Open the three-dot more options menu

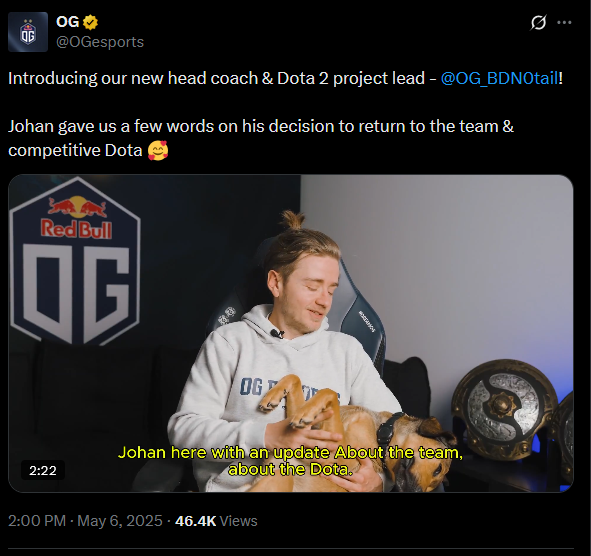point(564,23)
